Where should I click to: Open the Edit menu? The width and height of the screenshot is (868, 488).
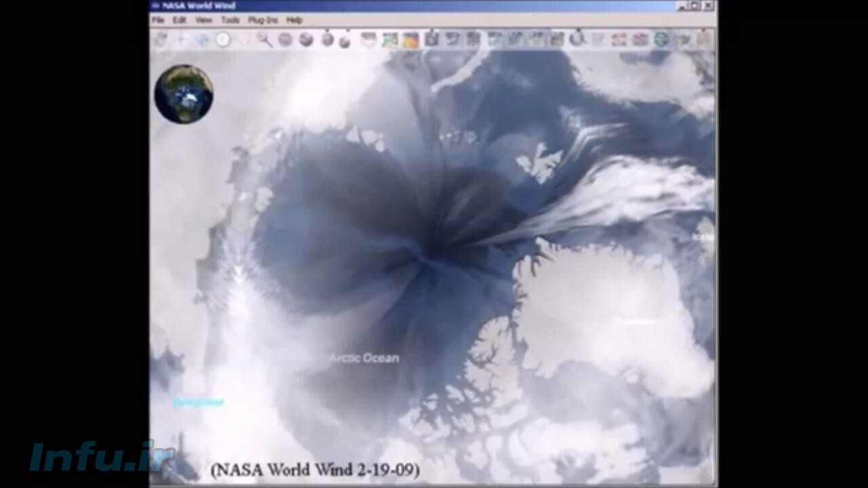pyautogui.click(x=179, y=20)
